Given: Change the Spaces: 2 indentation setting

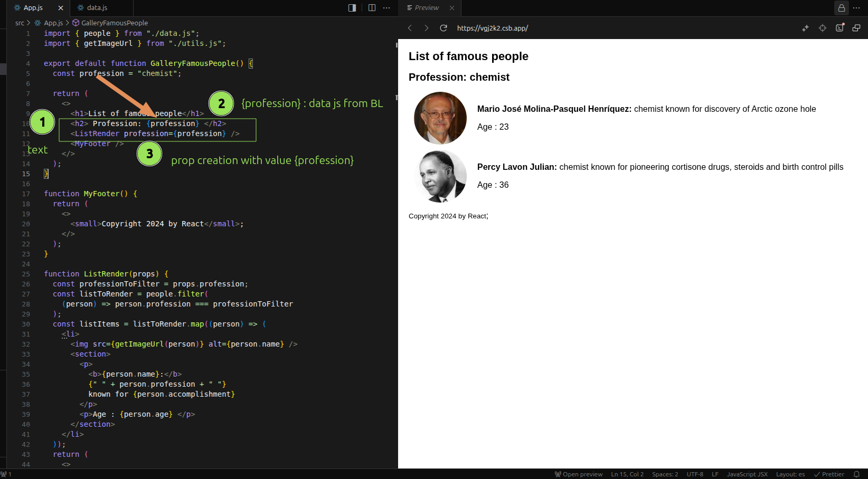Looking at the screenshot, I should pos(665,474).
